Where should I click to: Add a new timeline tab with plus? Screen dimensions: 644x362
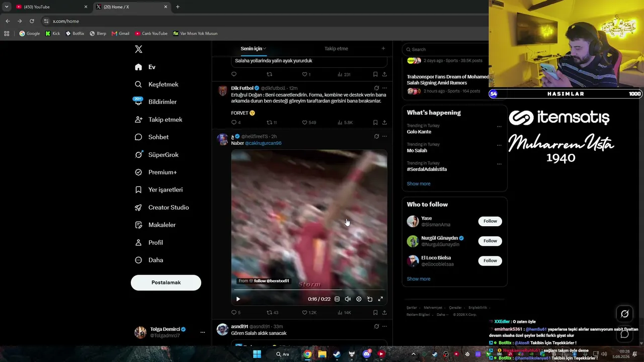pyautogui.click(x=383, y=49)
